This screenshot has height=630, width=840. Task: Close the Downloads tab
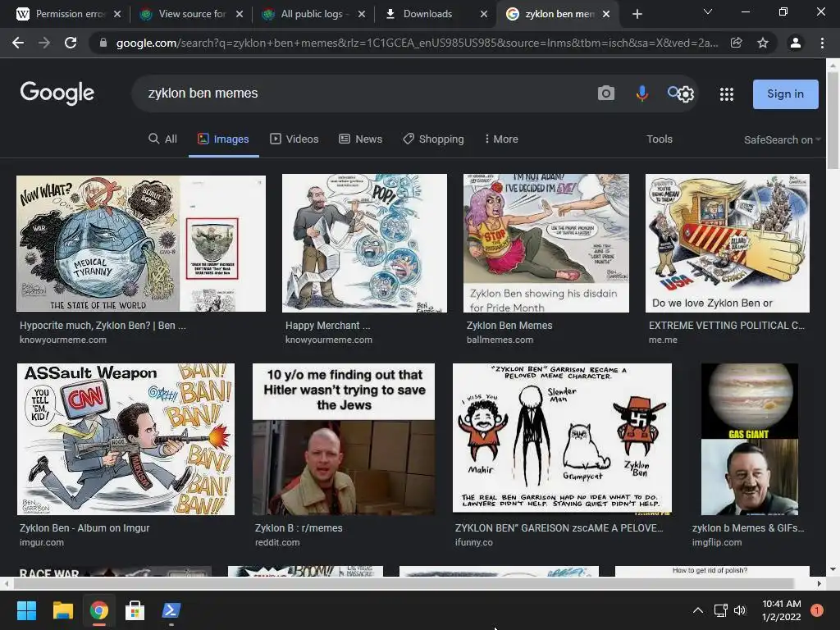click(484, 14)
